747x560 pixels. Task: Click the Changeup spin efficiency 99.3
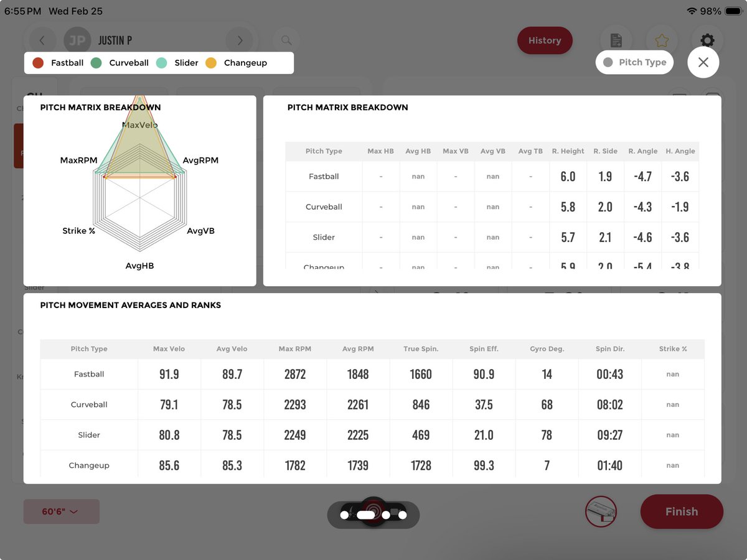484,466
